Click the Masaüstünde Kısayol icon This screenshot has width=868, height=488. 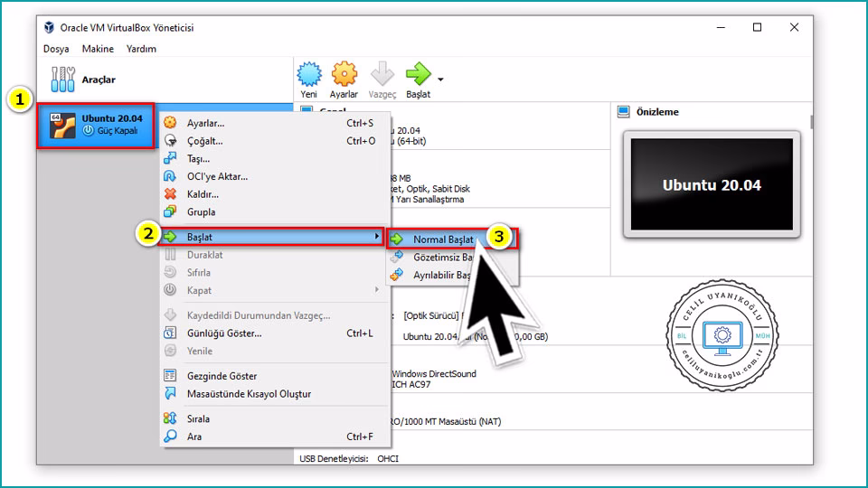(x=170, y=393)
